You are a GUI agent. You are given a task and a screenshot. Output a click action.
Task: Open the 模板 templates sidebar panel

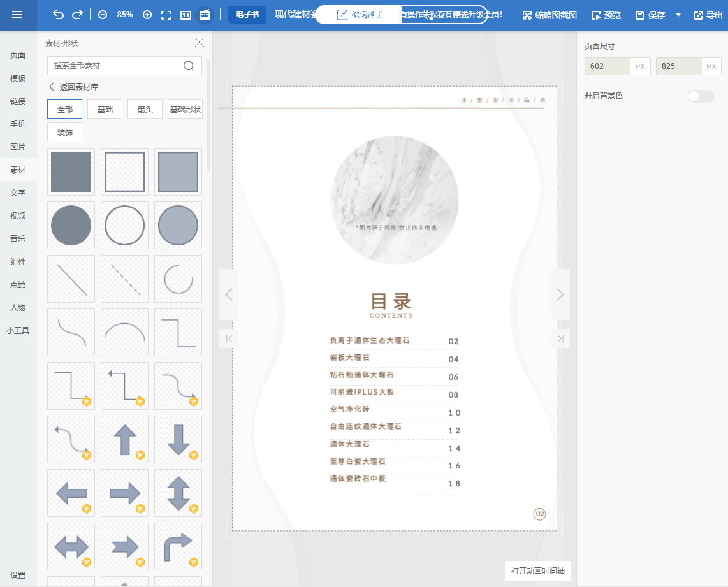point(18,78)
